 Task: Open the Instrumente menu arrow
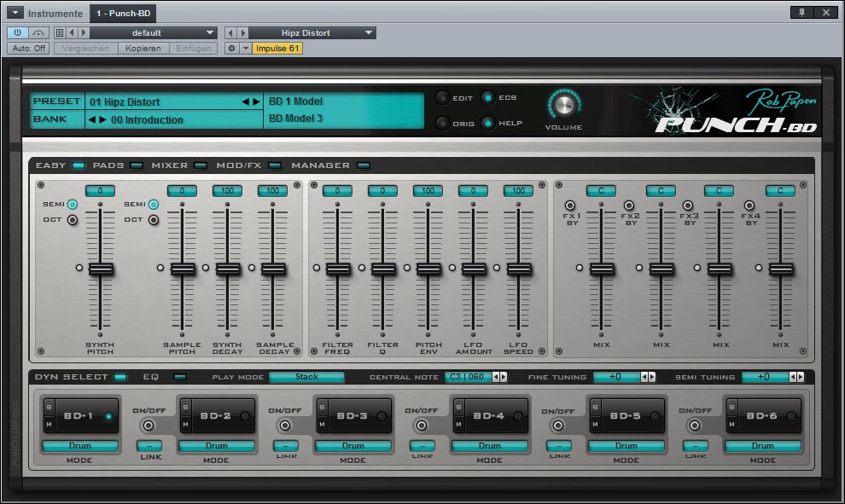[x=15, y=13]
